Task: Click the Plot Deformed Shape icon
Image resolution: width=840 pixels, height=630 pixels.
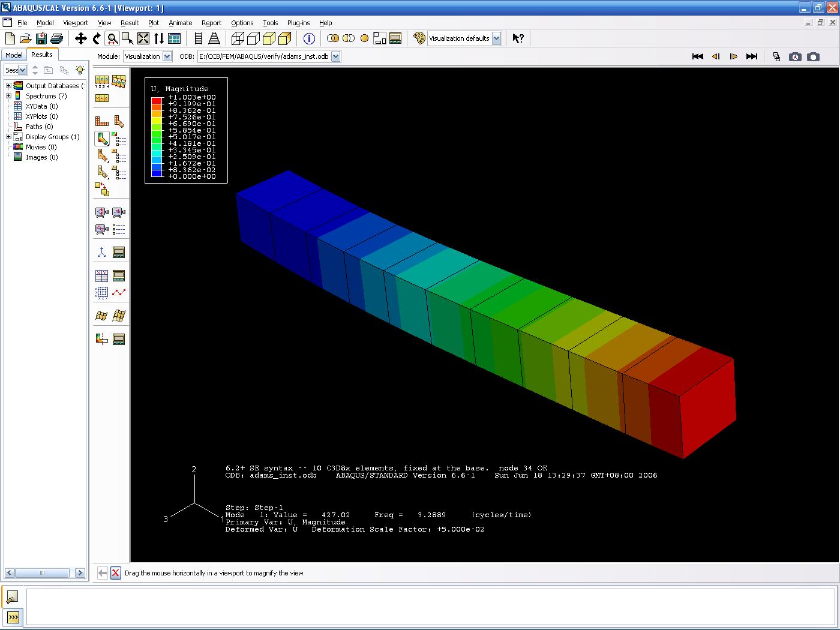Action: (x=119, y=122)
